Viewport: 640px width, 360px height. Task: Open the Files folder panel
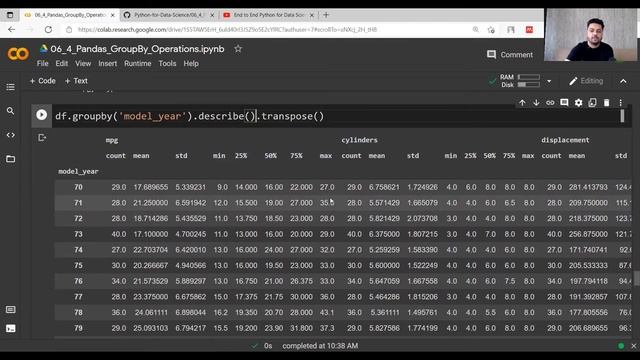tap(11, 159)
